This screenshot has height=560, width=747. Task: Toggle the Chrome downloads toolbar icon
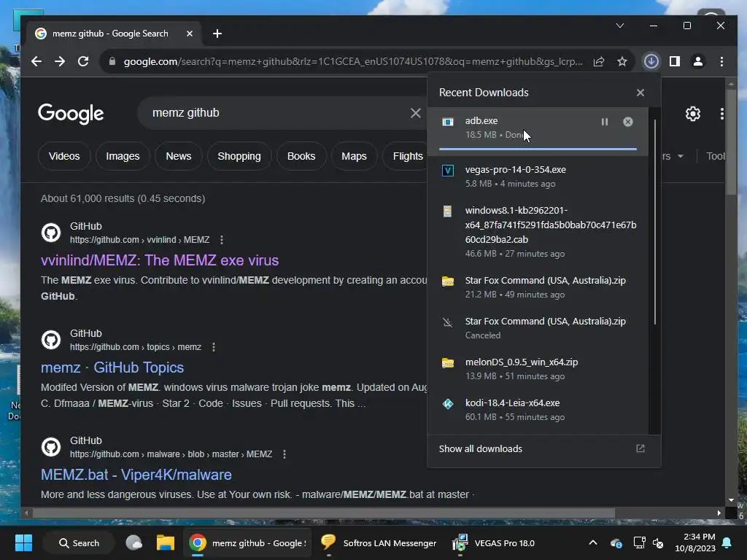[651, 61]
